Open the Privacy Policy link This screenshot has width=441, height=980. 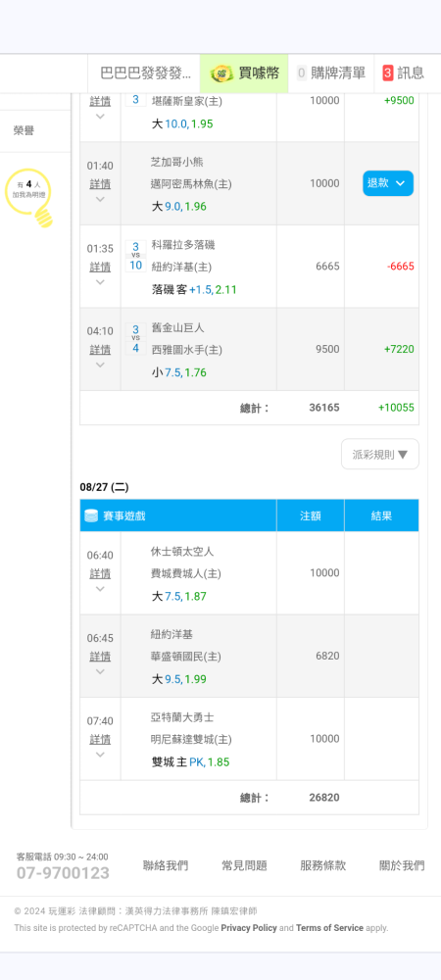coord(249,928)
